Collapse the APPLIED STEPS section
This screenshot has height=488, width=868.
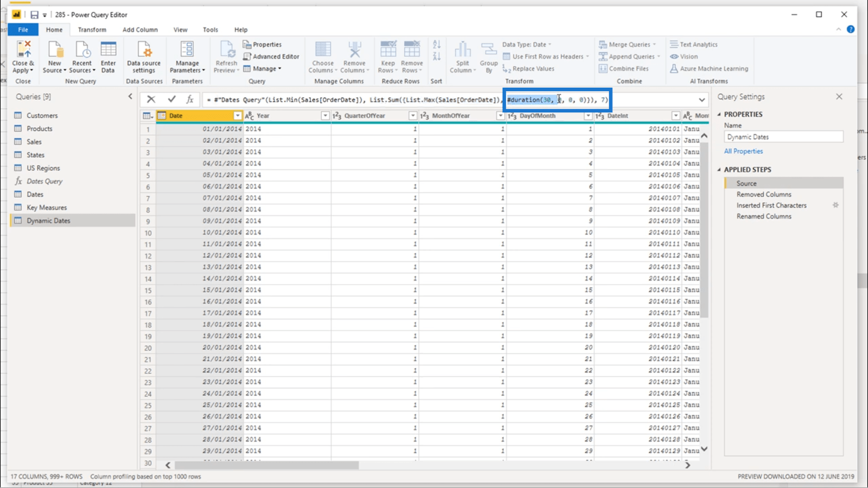click(x=719, y=170)
